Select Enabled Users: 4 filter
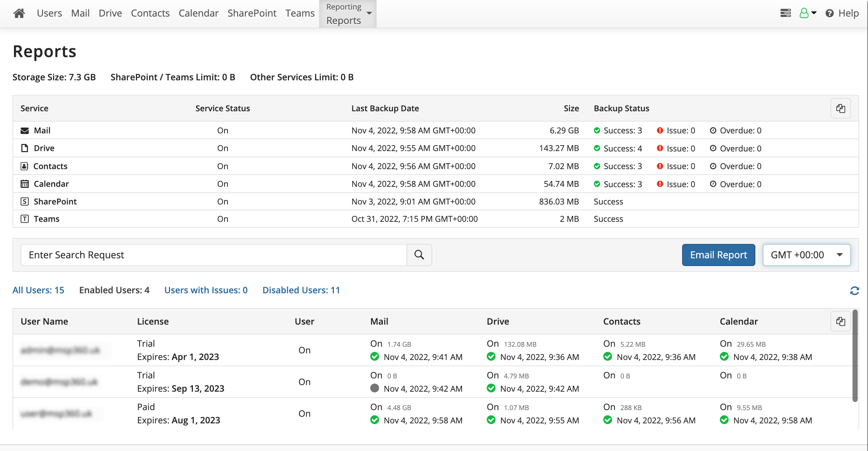 pos(114,290)
